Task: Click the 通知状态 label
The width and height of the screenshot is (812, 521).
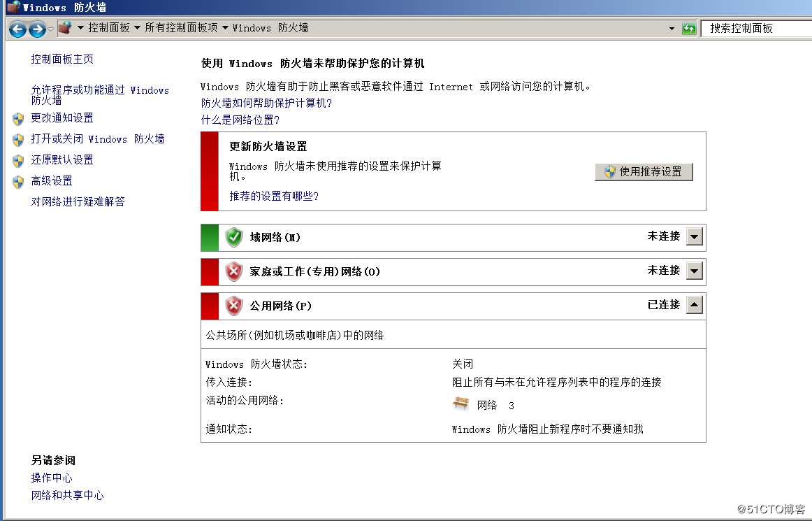Action: coord(229,429)
